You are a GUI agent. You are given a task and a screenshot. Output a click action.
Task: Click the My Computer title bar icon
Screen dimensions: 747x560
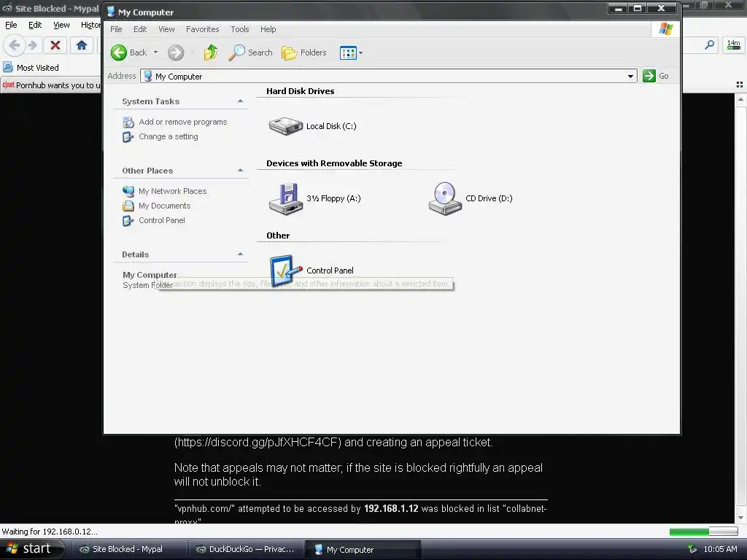(111, 12)
